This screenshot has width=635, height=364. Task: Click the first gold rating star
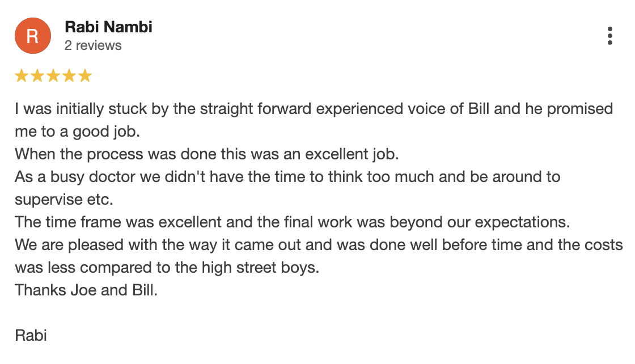(22, 76)
